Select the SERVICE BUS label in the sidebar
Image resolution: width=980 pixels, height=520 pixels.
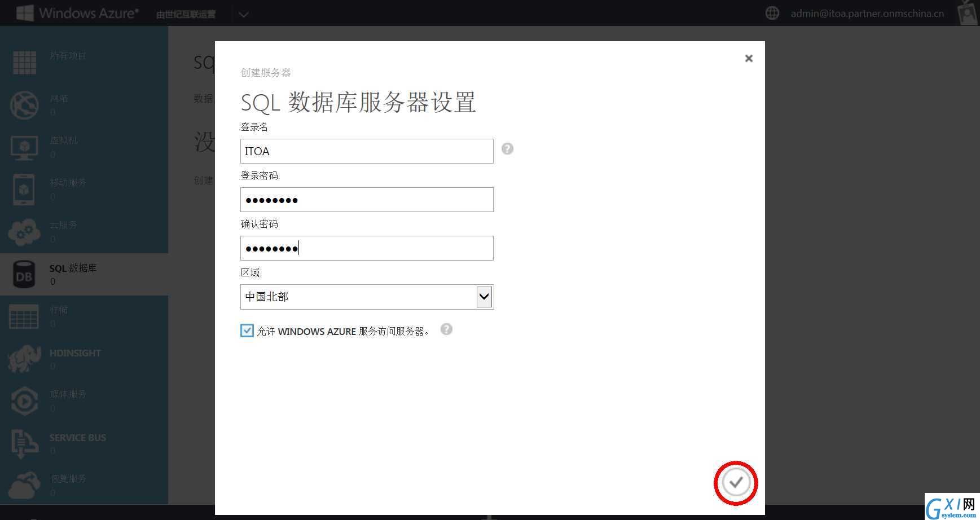77,438
